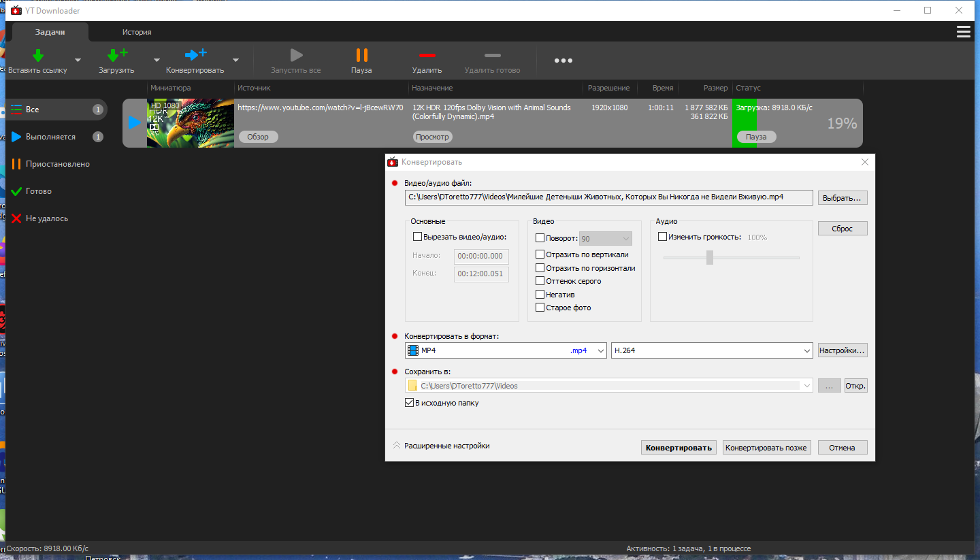Viewport: 980px width, 560px height.
Task: Open the MP4 format dropdown
Action: 506,350
